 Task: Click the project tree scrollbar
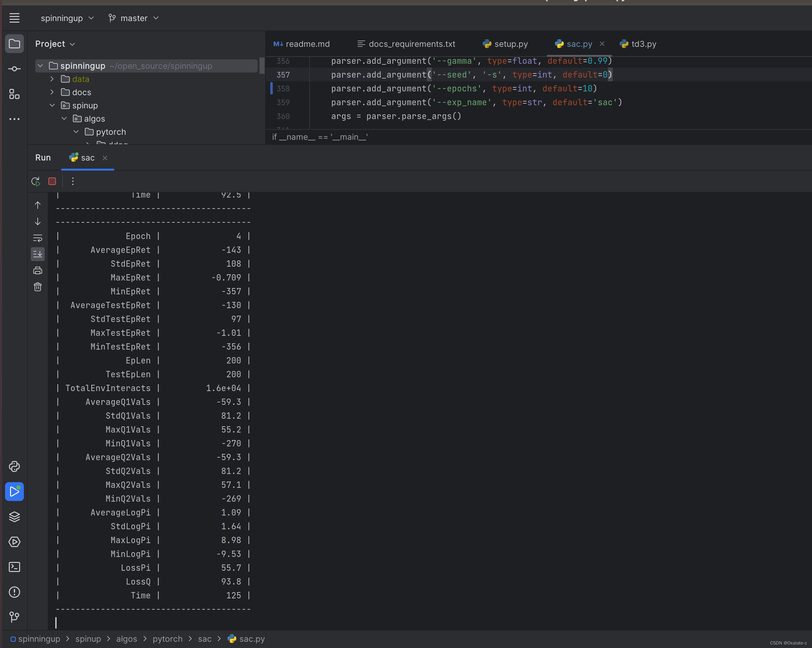coord(262,66)
